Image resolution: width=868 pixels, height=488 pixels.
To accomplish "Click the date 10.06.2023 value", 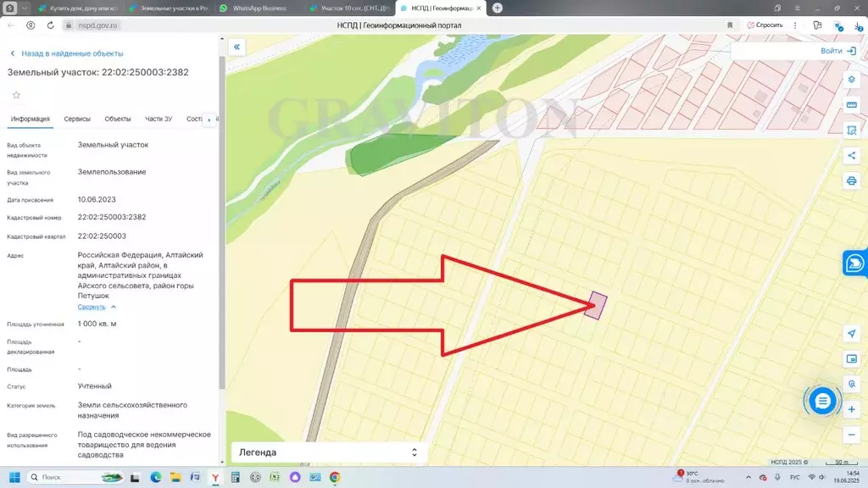I will [x=97, y=200].
